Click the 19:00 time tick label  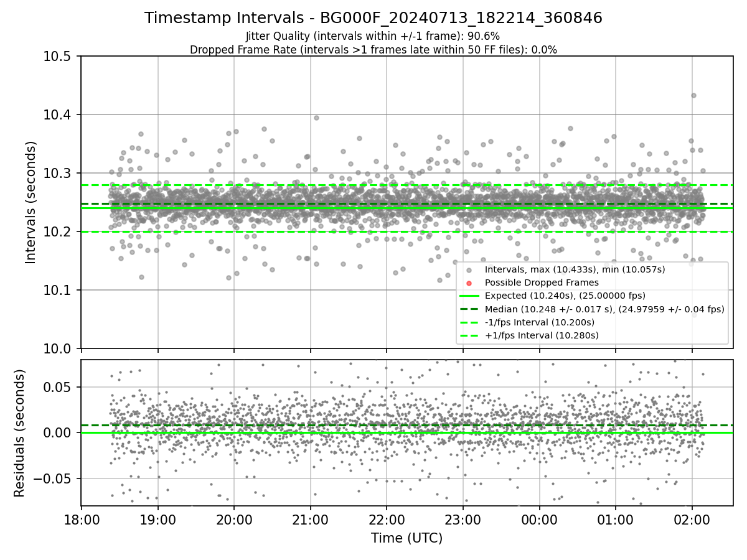point(157,520)
